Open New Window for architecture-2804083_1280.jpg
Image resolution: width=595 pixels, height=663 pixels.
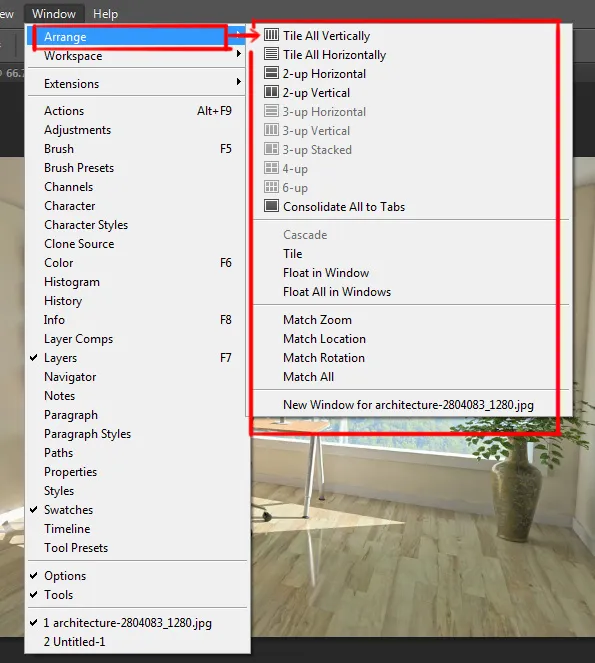click(411, 405)
